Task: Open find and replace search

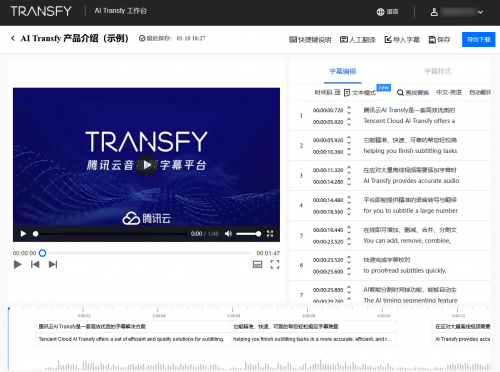Action: [x=413, y=92]
